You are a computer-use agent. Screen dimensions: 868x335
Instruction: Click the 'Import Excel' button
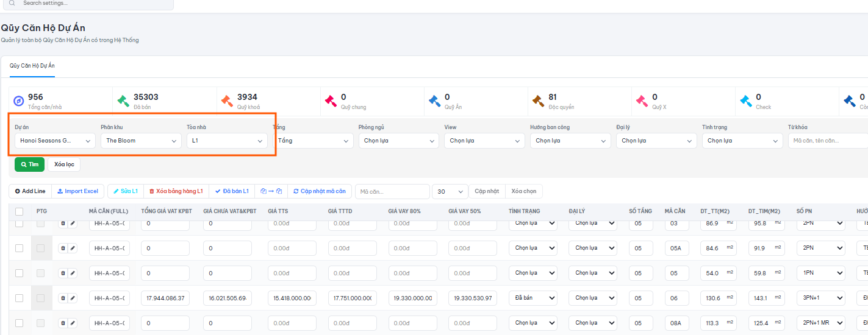click(78, 191)
